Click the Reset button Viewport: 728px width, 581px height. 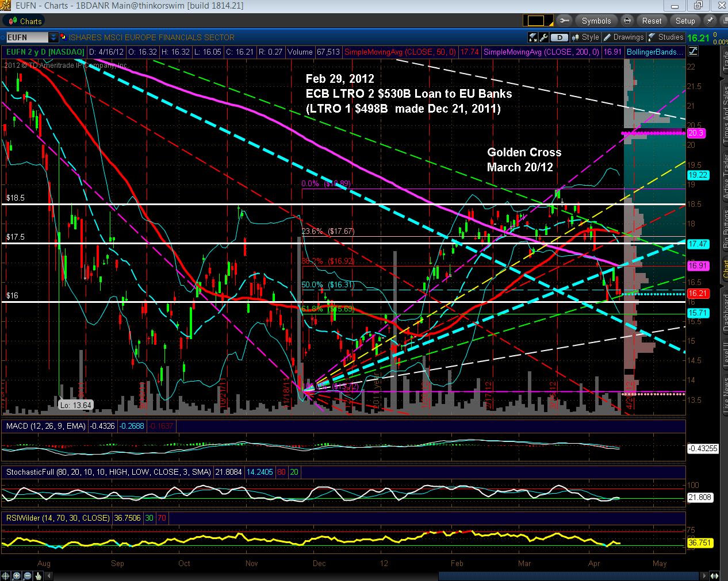pyautogui.click(x=652, y=21)
